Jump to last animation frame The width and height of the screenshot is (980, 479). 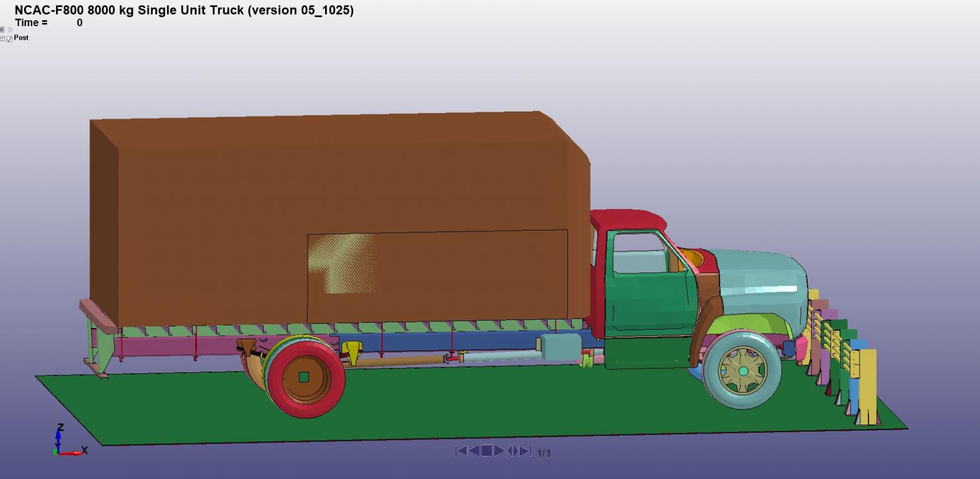tap(525, 451)
